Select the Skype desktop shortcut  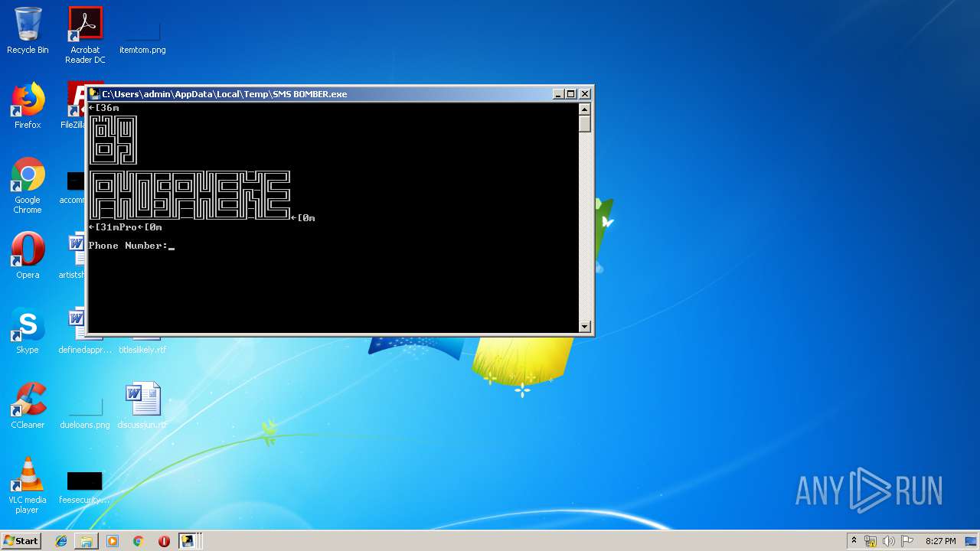[28, 331]
